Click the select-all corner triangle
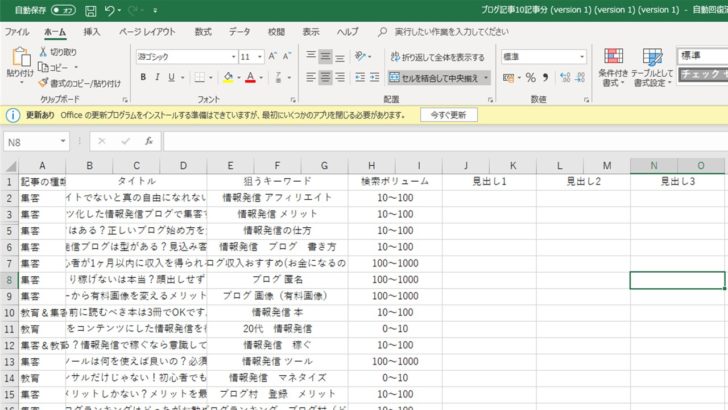728x410 pixels. coord(11,166)
